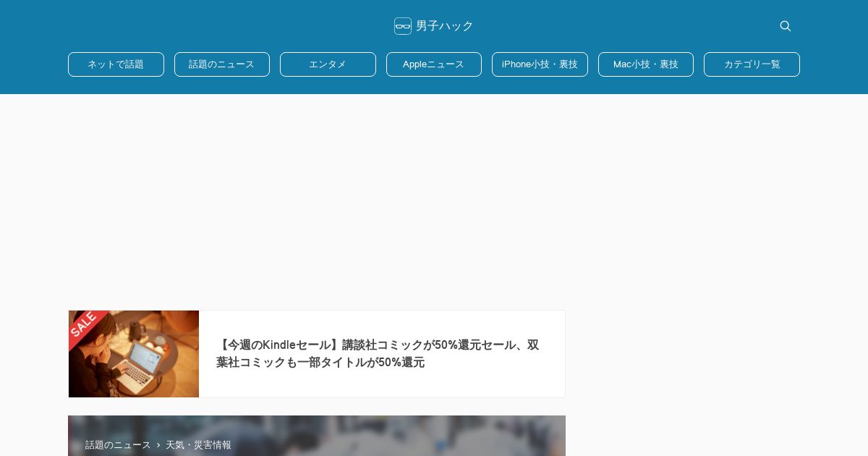Open the search magnifier icon

pyautogui.click(x=785, y=26)
